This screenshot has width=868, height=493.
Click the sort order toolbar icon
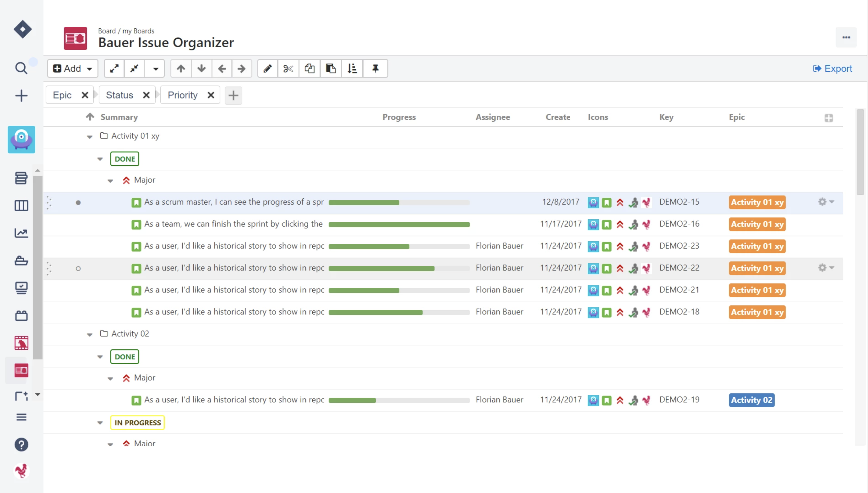(x=352, y=69)
